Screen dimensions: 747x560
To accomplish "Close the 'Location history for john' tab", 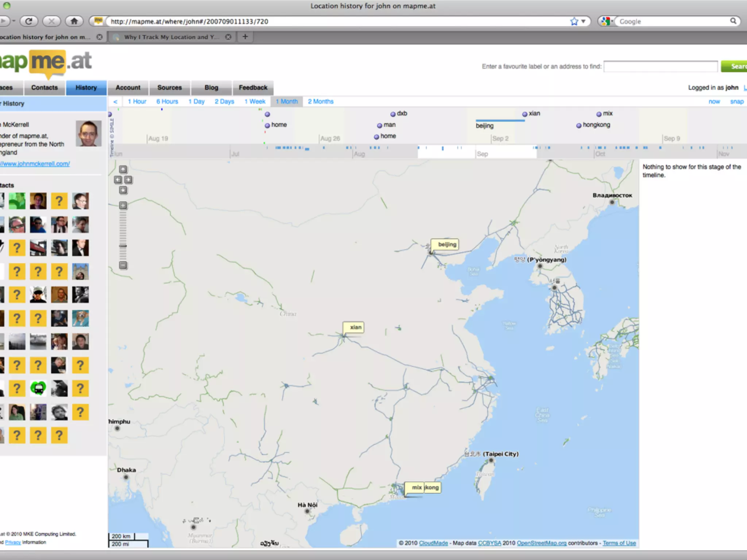I will click(x=99, y=37).
